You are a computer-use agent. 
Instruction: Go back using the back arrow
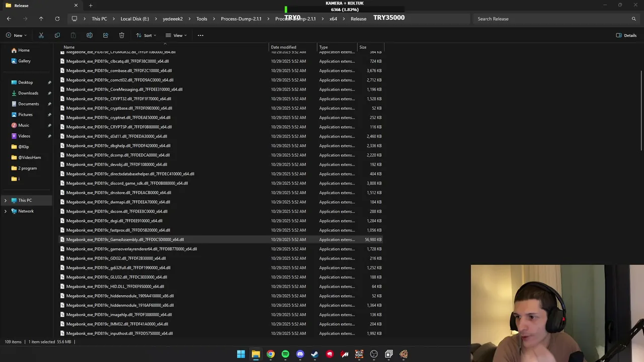[9, 19]
